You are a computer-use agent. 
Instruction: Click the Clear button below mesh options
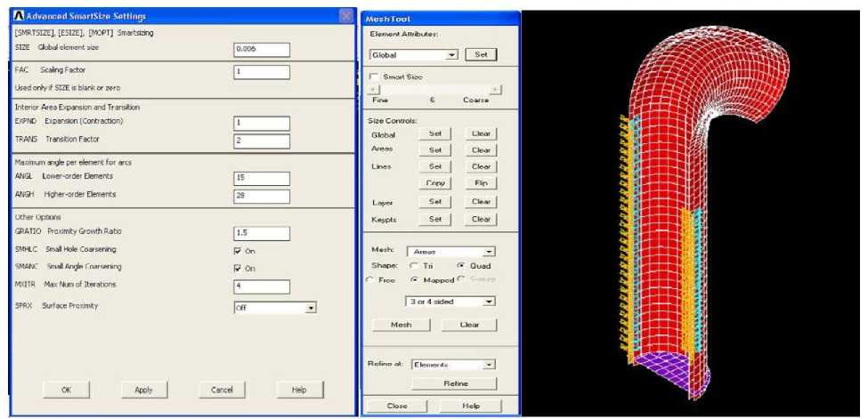pos(469,325)
